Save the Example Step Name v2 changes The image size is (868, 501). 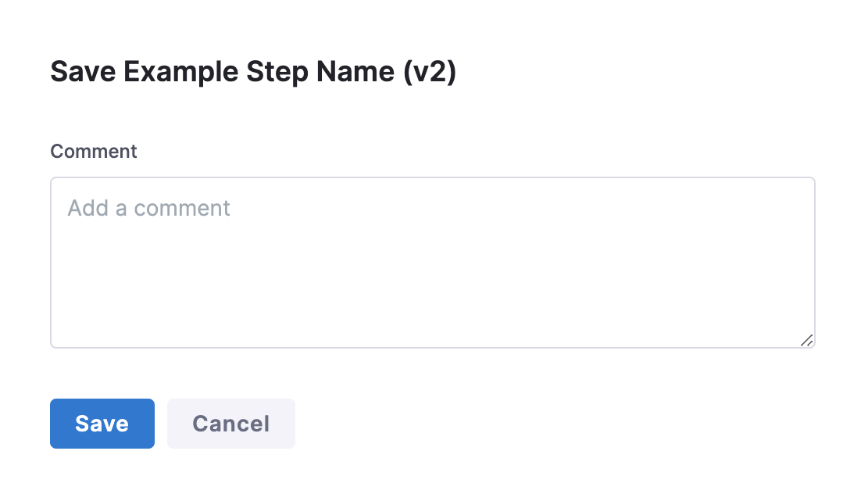102,424
